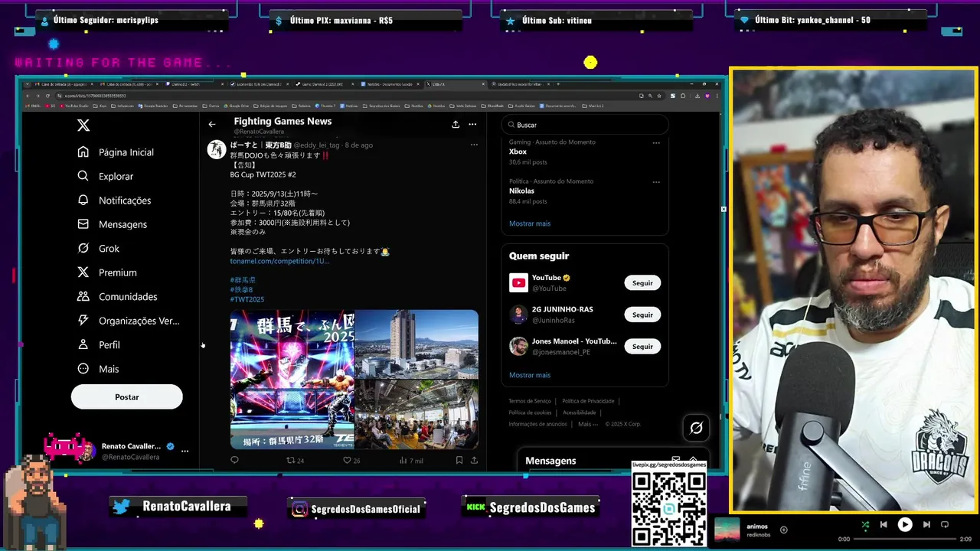Open the floating Grok button

(x=696, y=428)
